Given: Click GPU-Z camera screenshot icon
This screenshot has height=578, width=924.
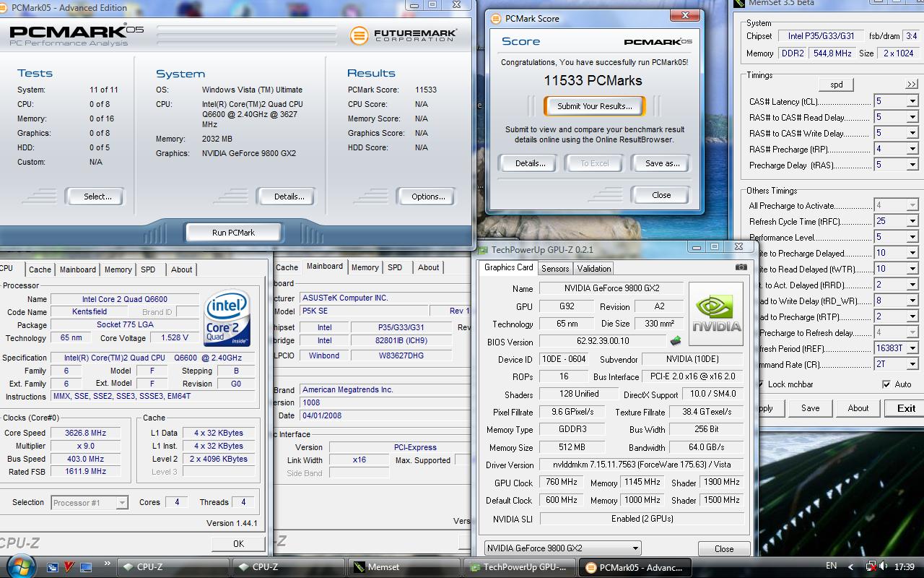Looking at the screenshot, I should pyautogui.click(x=741, y=267).
